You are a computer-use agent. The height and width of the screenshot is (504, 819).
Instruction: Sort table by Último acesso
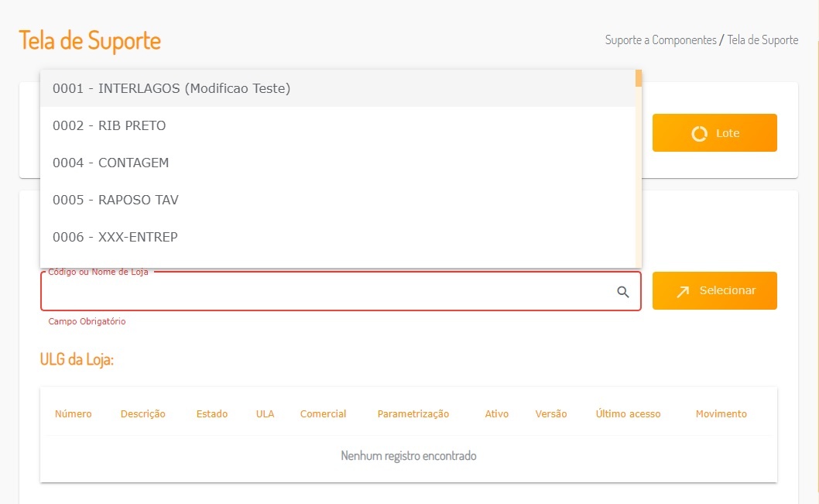628,414
